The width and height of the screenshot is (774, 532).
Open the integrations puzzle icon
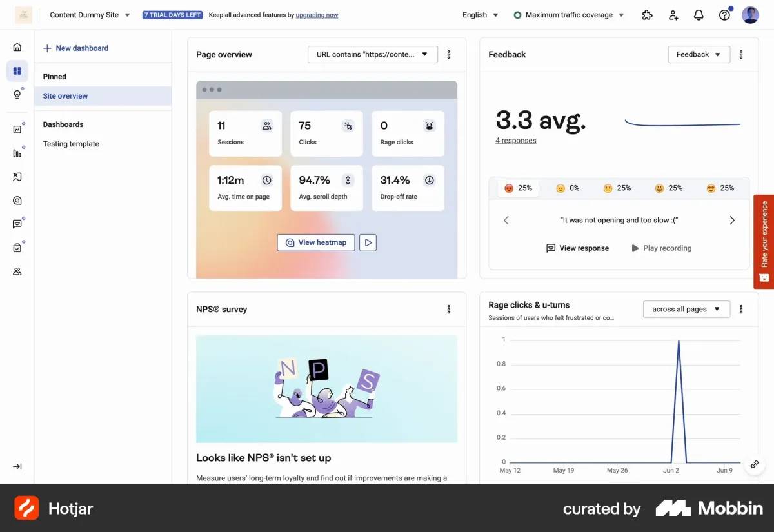tap(647, 15)
